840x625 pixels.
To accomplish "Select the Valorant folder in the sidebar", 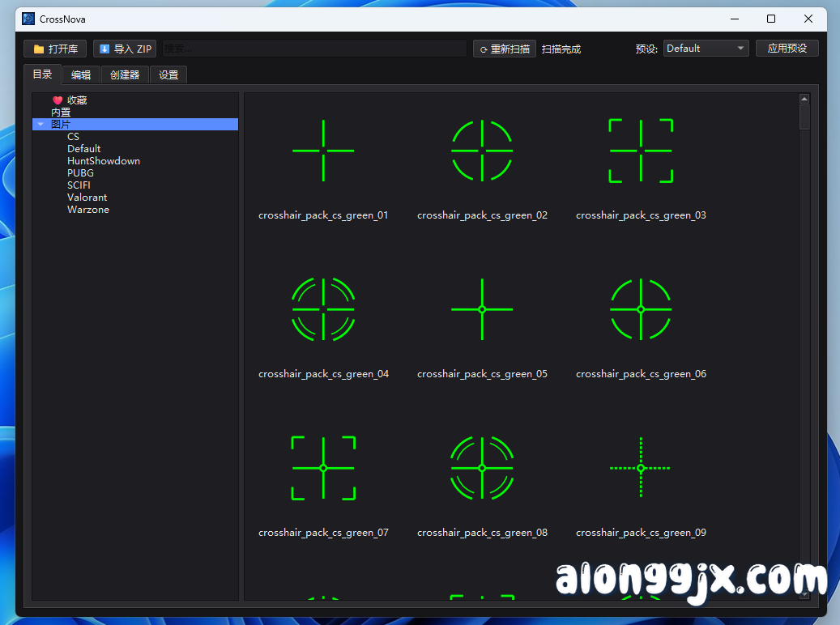I will pyautogui.click(x=87, y=197).
